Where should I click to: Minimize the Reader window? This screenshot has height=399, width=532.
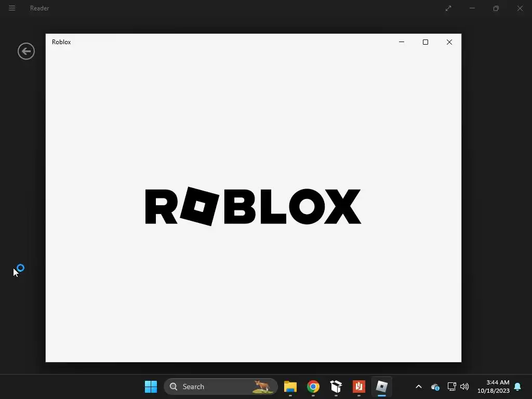pos(472,8)
